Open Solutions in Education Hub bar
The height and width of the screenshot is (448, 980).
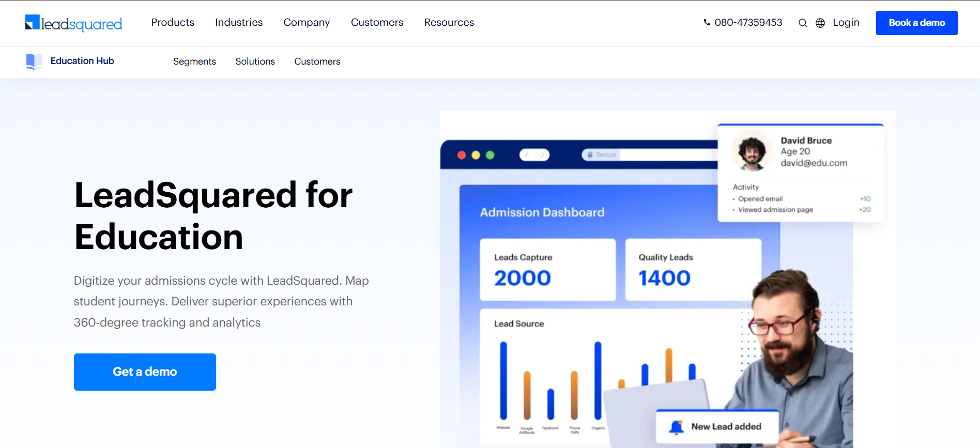pos(255,61)
